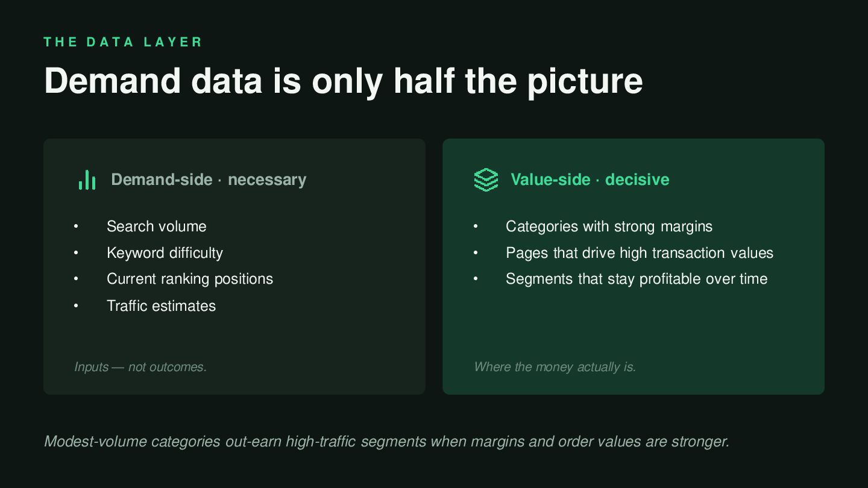
Task: Click the 'Inputs — not outcomes.' caption
Action: coord(140,367)
